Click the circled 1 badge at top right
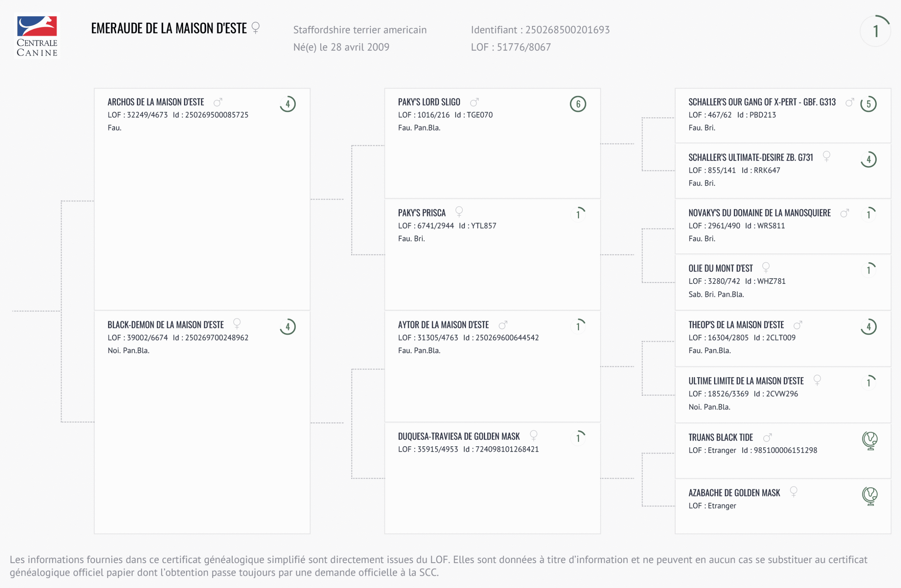Screen dimensions: 901x588 pos(875,31)
